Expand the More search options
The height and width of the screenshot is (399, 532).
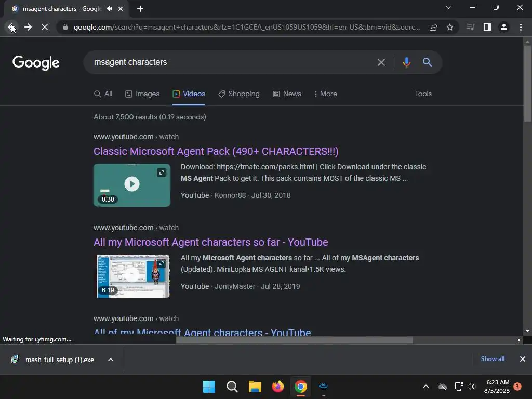325,94
